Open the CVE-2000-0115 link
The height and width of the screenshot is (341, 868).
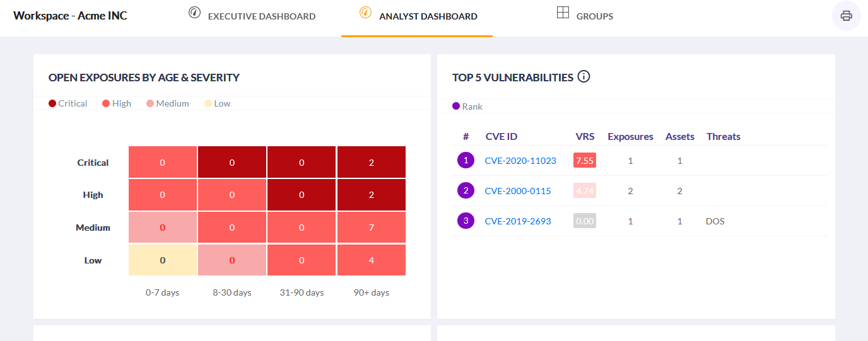point(517,191)
